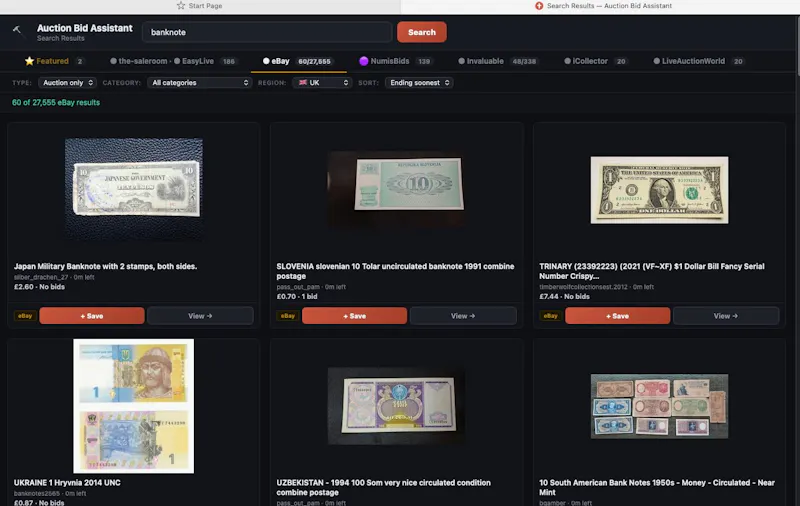This screenshot has height=506, width=800.
Task: Open the LiveAuctionWorld tab
Action: 698,61
